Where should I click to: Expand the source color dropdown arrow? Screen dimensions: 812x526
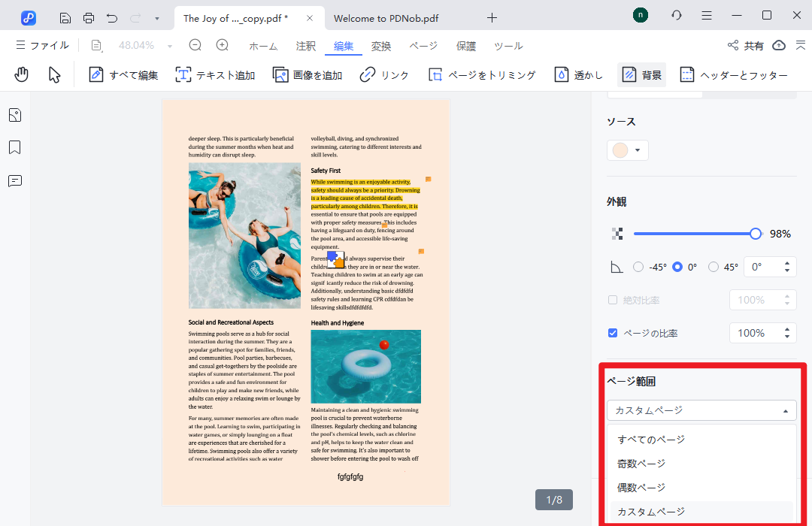coord(638,150)
